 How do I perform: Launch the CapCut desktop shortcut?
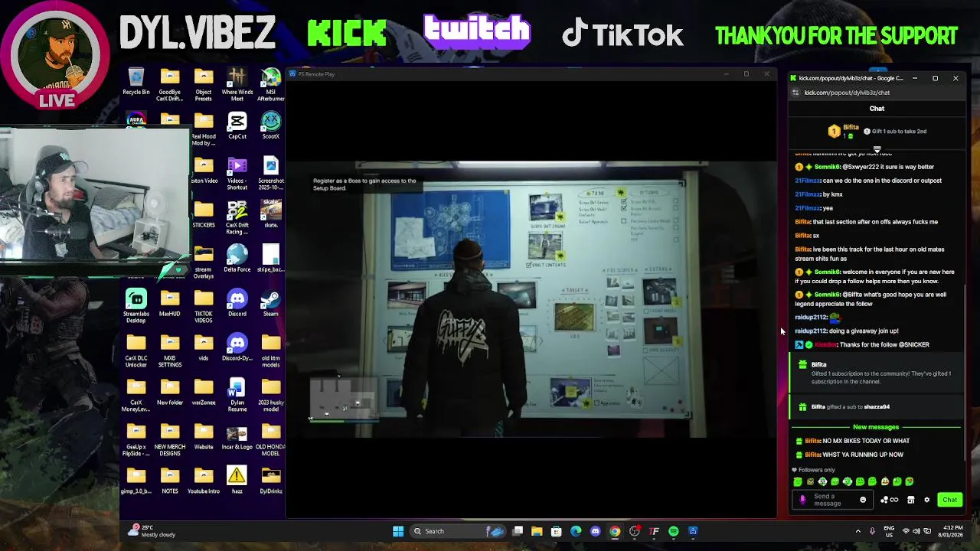click(237, 126)
